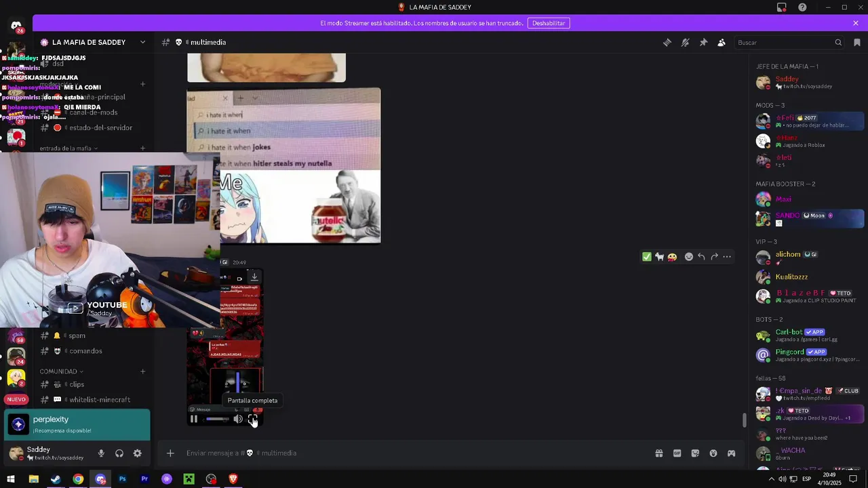Click the Pantalla completa fullscreen icon
The width and height of the screenshot is (868, 488).
[x=253, y=419]
